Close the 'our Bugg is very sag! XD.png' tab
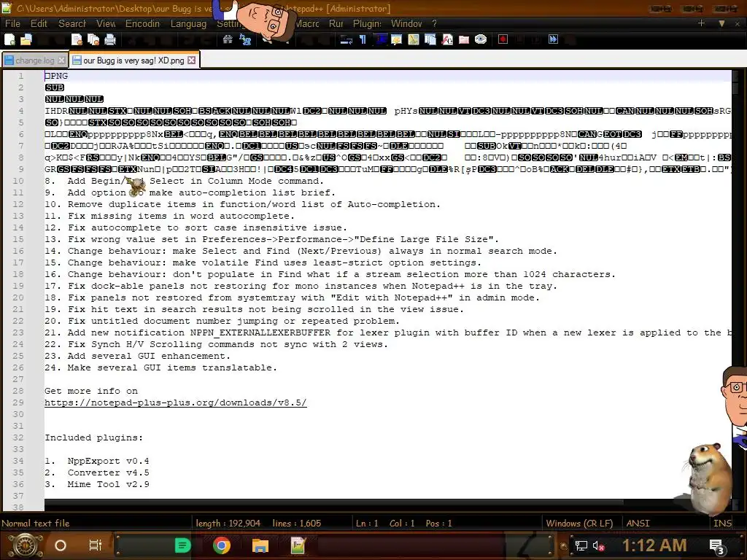 click(192, 60)
